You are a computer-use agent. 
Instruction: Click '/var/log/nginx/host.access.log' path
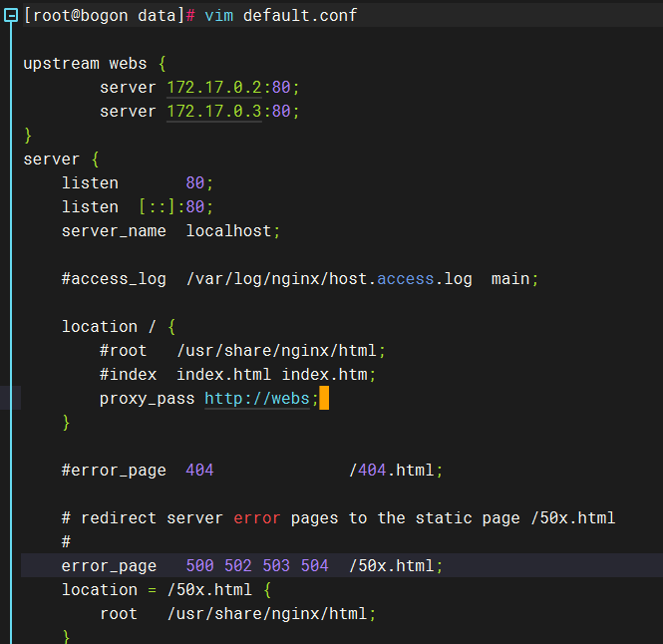(x=329, y=279)
